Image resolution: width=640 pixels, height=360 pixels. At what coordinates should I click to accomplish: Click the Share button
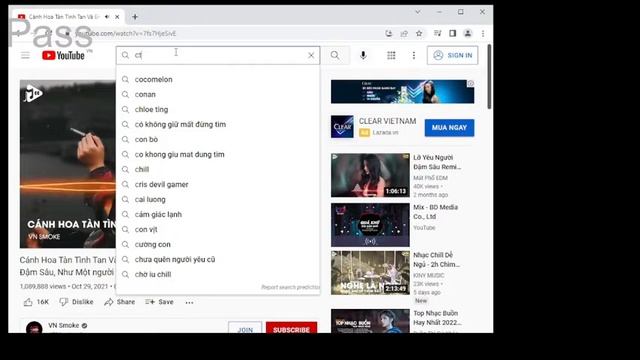click(x=120, y=302)
